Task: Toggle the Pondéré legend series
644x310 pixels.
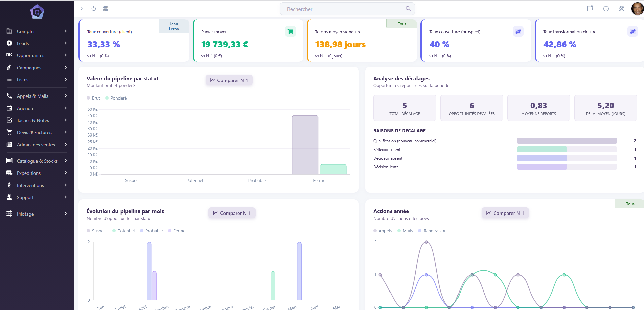Action: click(116, 98)
